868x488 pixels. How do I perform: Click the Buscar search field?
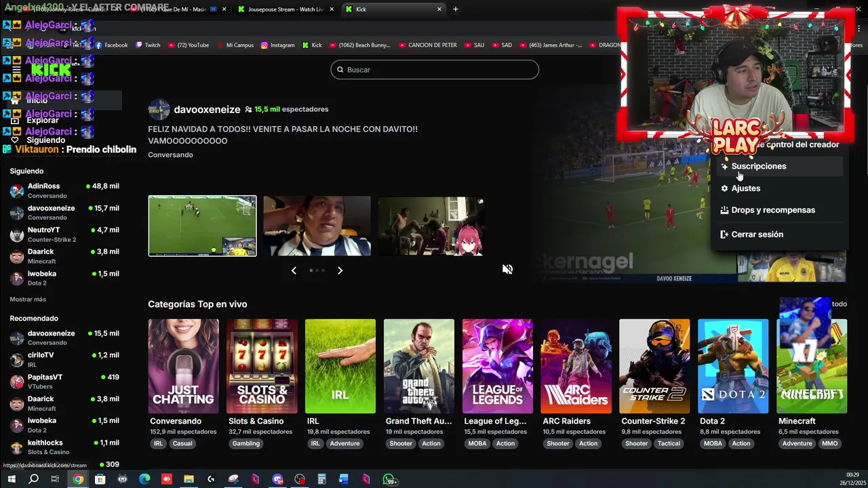(x=435, y=70)
